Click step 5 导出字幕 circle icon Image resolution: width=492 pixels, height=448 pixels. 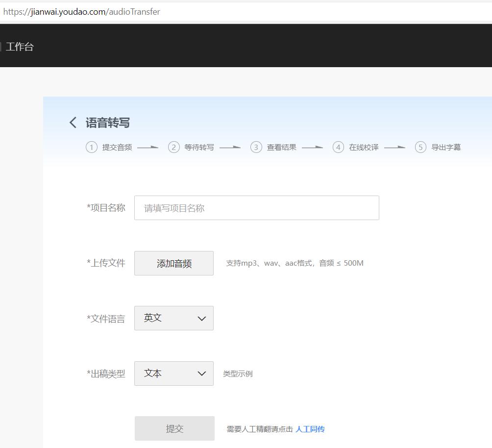[x=420, y=147]
